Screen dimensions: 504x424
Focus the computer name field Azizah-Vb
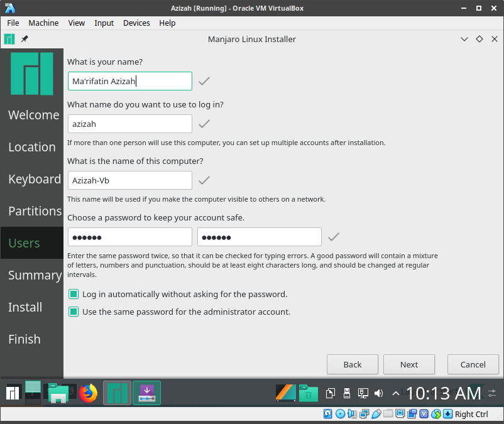point(129,180)
